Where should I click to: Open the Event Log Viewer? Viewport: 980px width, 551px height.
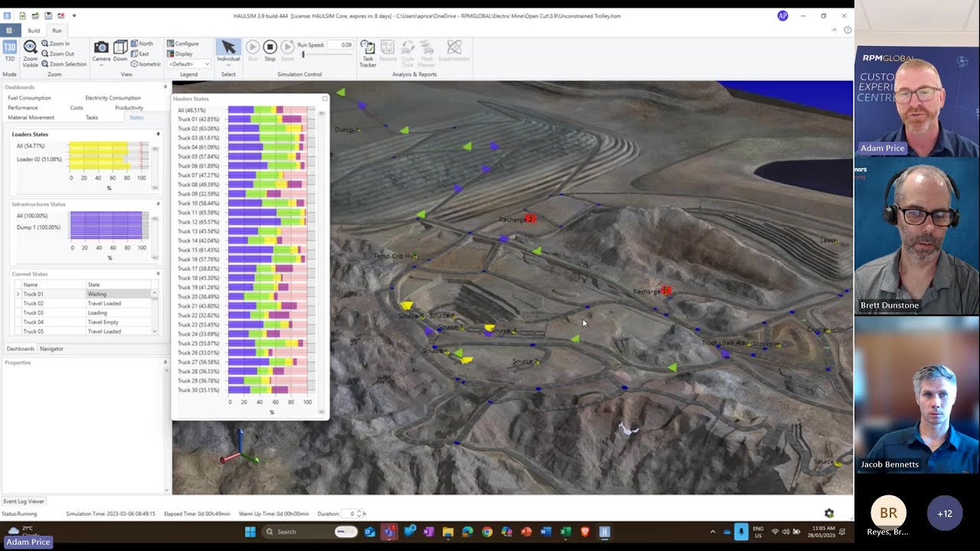(24, 501)
